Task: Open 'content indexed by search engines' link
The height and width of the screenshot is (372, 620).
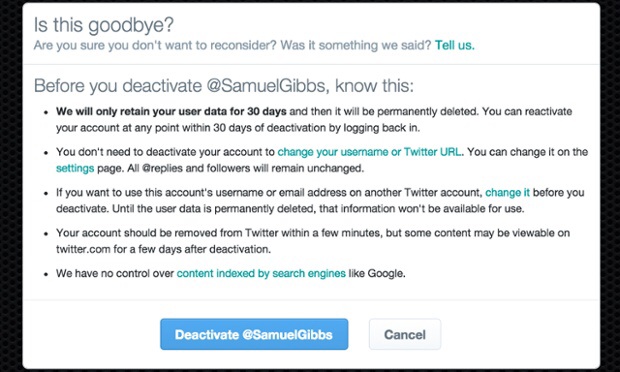Action: (x=261, y=273)
